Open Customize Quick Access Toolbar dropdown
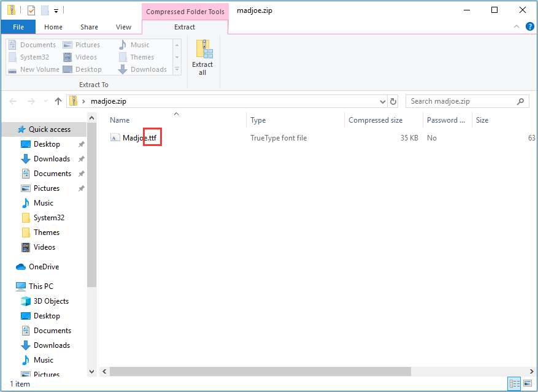Screen dimensions: 538x392 tap(56, 10)
